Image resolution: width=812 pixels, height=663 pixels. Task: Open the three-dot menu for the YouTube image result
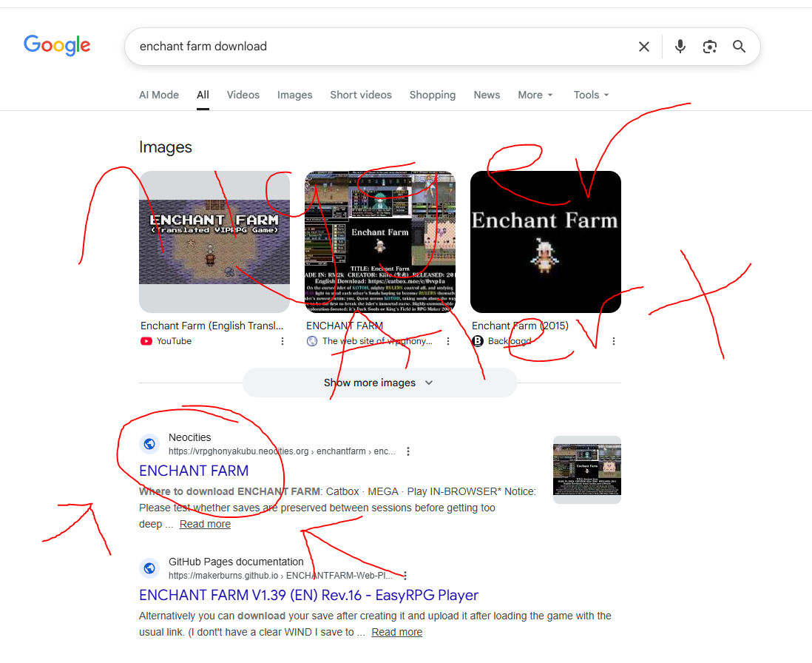point(282,341)
